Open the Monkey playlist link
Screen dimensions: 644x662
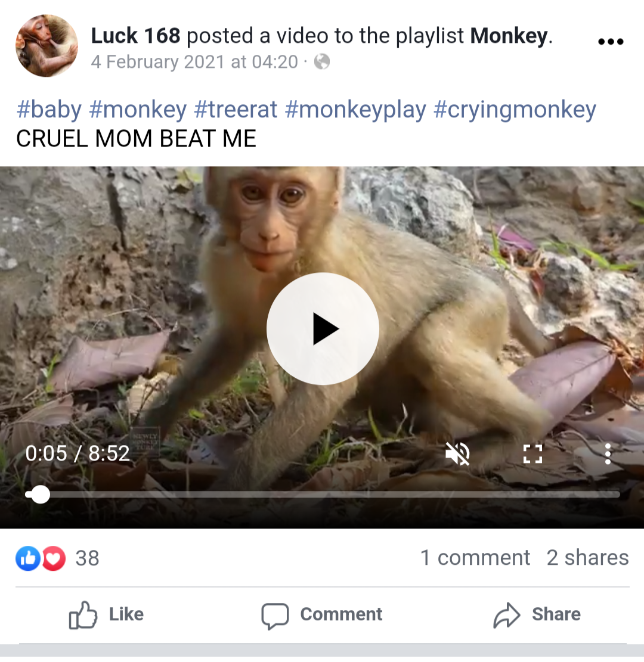pyautogui.click(x=509, y=36)
